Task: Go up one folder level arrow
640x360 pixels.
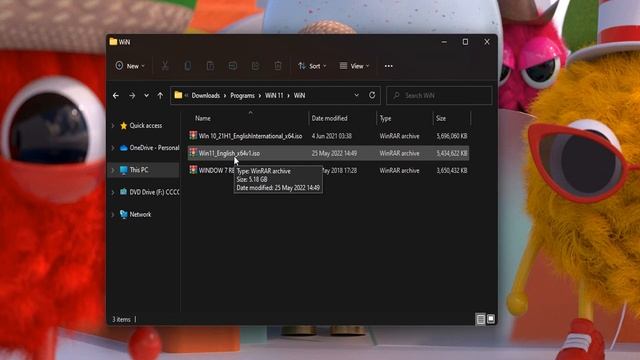Action: pos(160,96)
